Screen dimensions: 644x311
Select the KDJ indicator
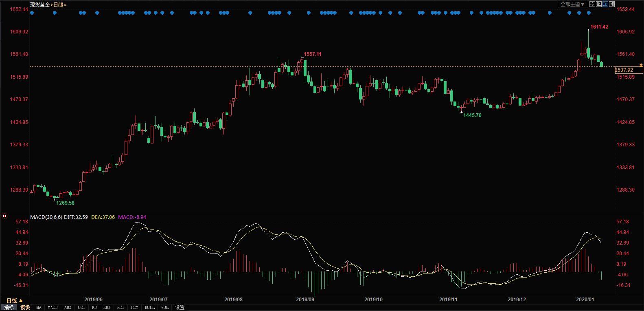(107, 307)
